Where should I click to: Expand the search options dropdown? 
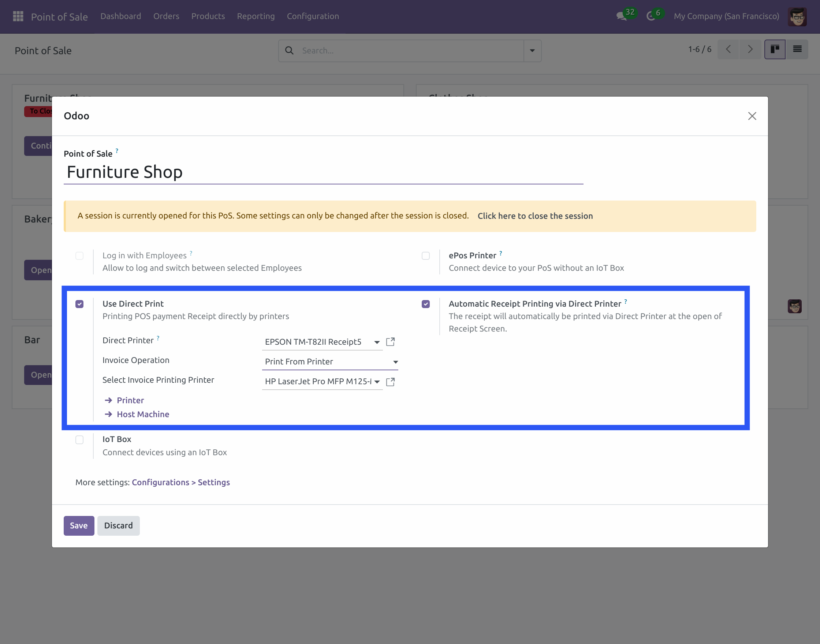[x=532, y=50]
